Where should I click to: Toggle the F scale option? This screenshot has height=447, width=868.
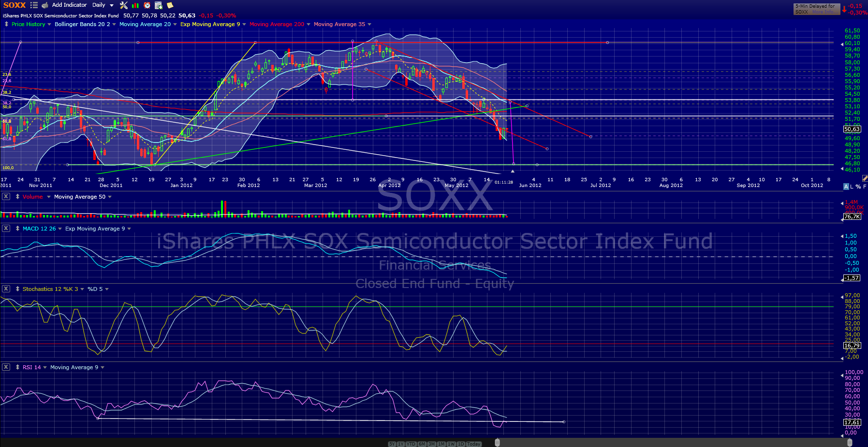tap(865, 187)
